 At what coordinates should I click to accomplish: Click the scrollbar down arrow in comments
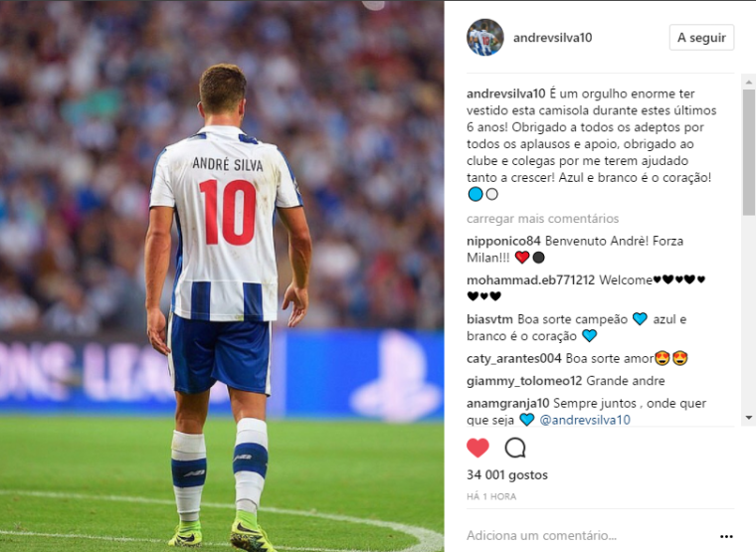point(748,418)
